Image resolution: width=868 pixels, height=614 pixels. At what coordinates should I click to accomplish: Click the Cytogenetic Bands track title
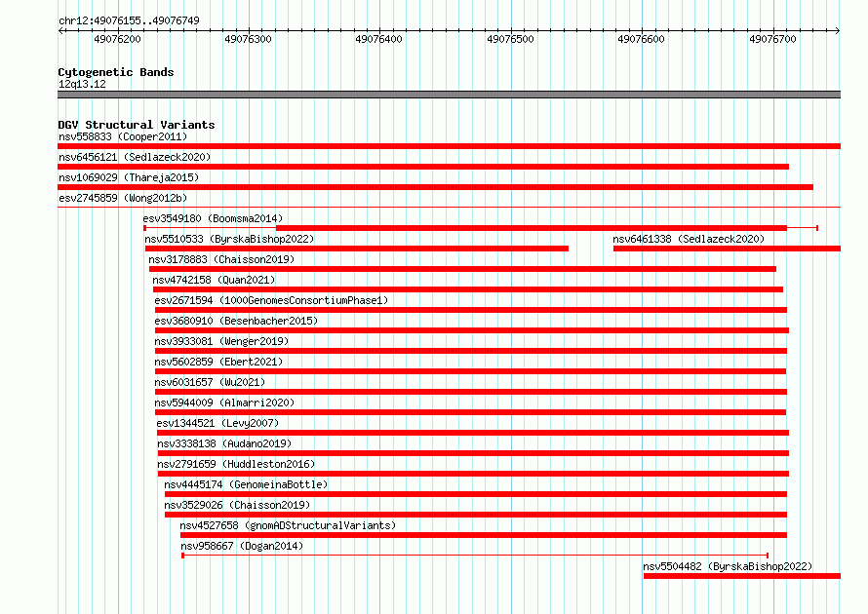[x=116, y=72]
